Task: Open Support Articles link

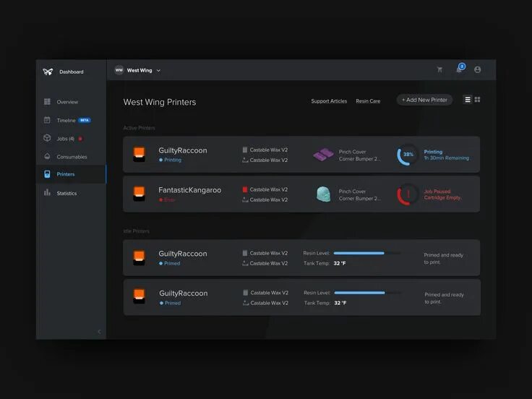Action: tap(329, 101)
